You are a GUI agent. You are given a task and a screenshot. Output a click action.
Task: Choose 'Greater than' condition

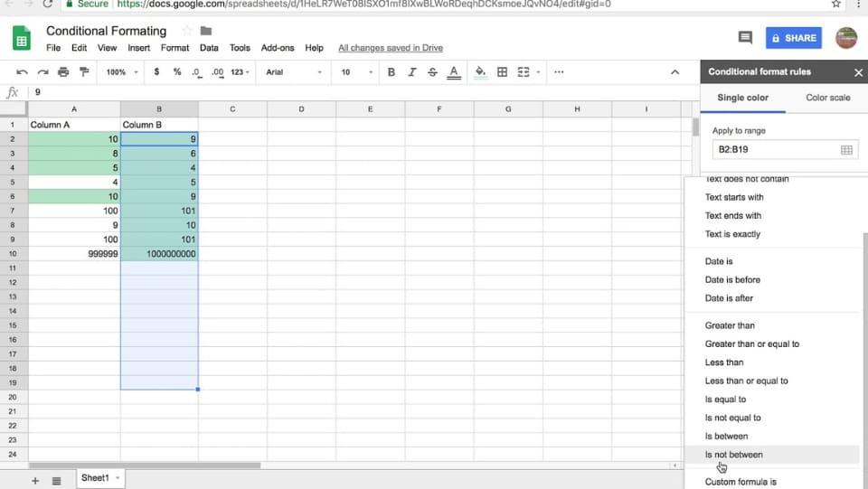(771, 325)
